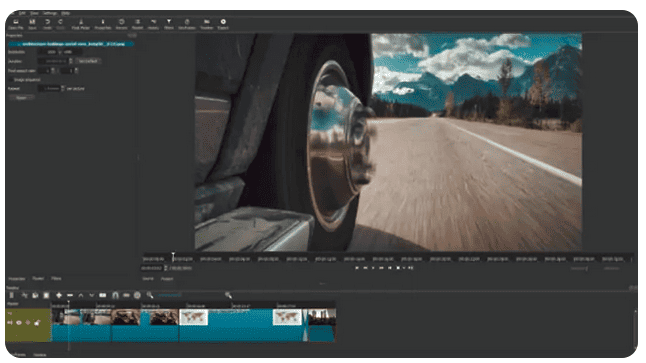Toggle the Timeline panel from toolbar
Viewport: 646px width, 363px height.
(206, 24)
